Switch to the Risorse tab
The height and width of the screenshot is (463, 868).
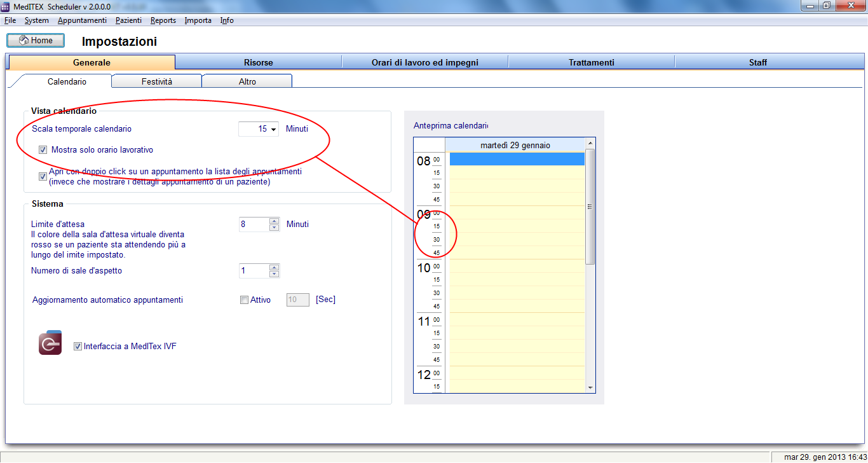pyautogui.click(x=259, y=62)
